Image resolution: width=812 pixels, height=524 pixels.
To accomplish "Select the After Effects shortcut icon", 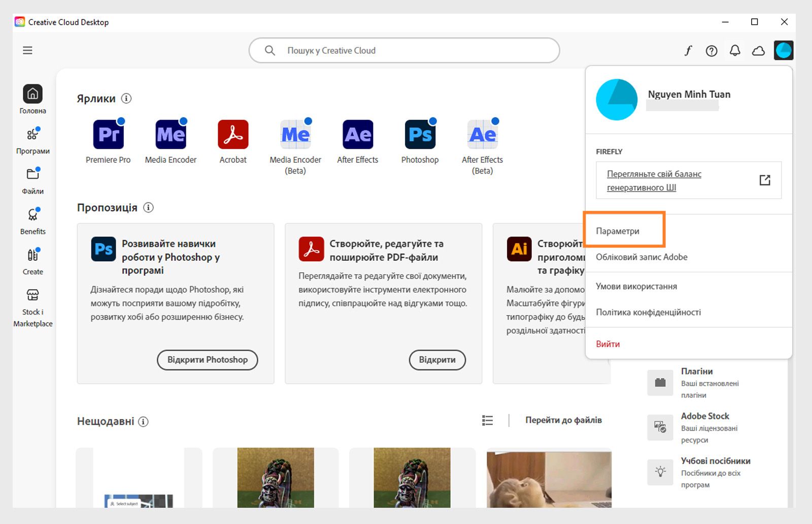I will (x=357, y=134).
